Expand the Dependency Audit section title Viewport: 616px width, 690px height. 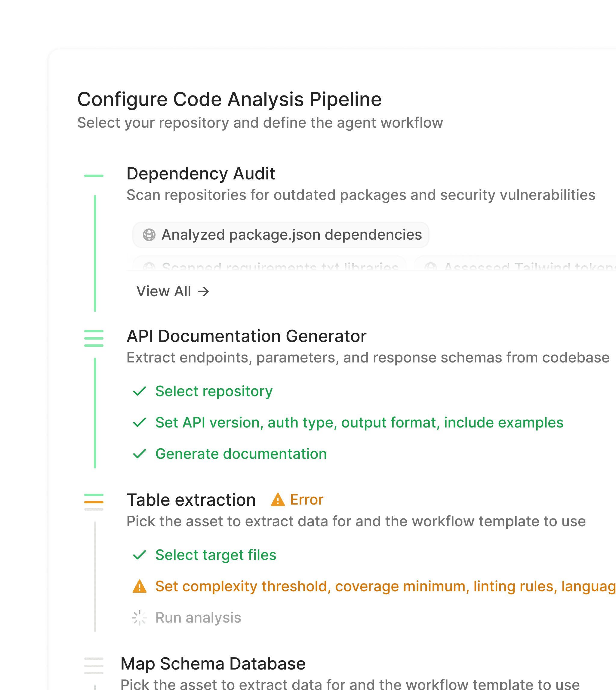[x=201, y=174]
